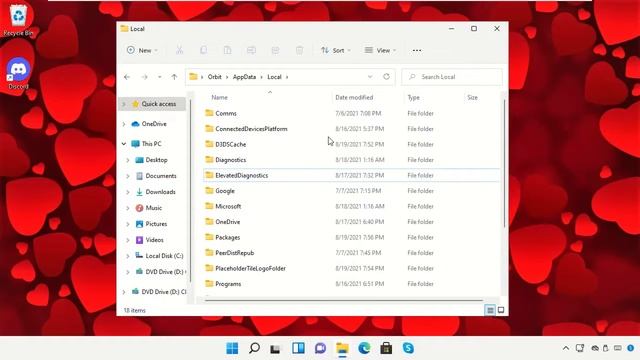The width and height of the screenshot is (640, 360).
Task: Open Task View on taskbar
Action: click(x=276, y=348)
